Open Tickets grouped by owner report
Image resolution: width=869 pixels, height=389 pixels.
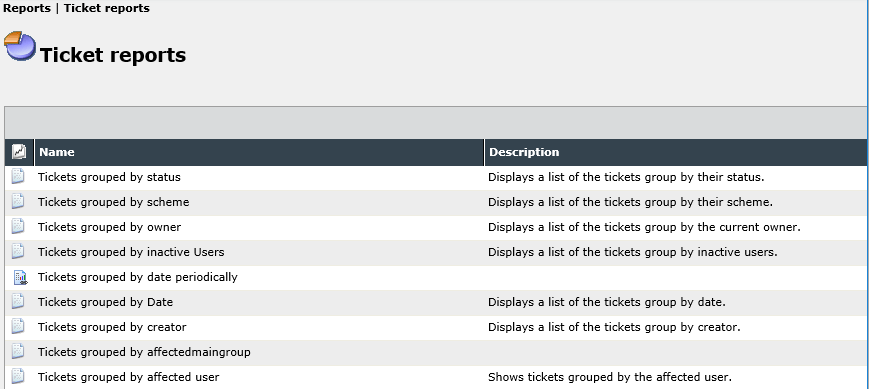pos(109,227)
